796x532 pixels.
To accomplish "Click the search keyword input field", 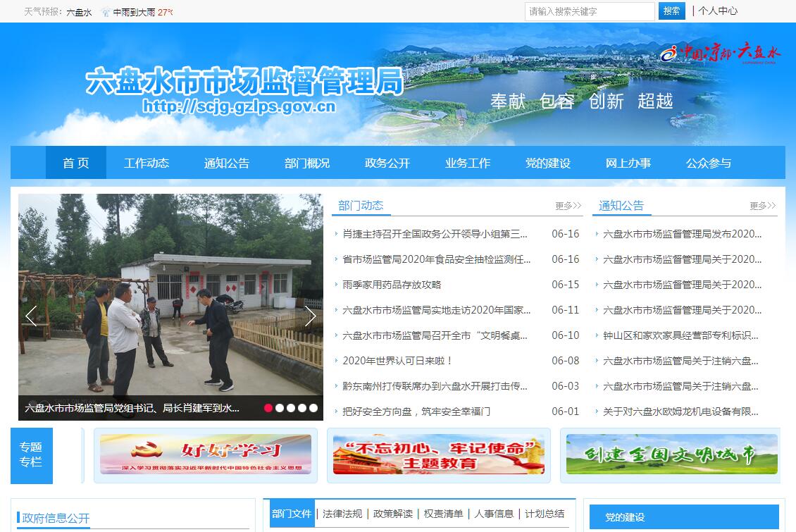I will click(x=589, y=11).
